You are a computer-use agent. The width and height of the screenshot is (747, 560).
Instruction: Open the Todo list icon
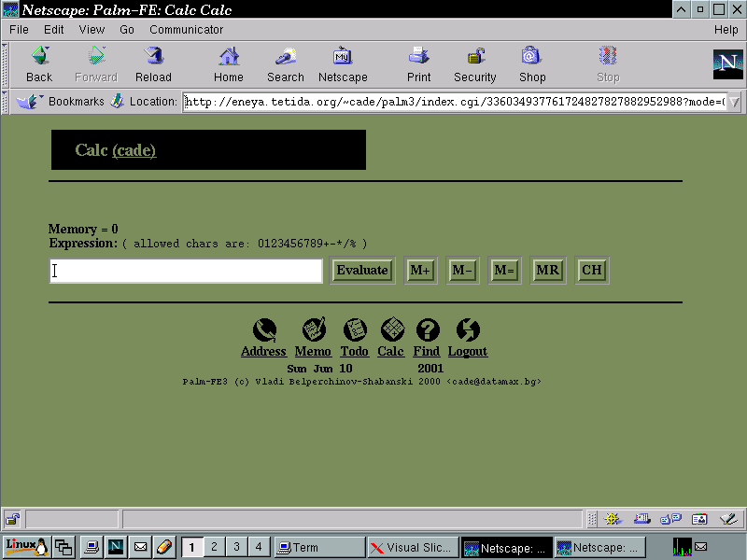(x=354, y=329)
